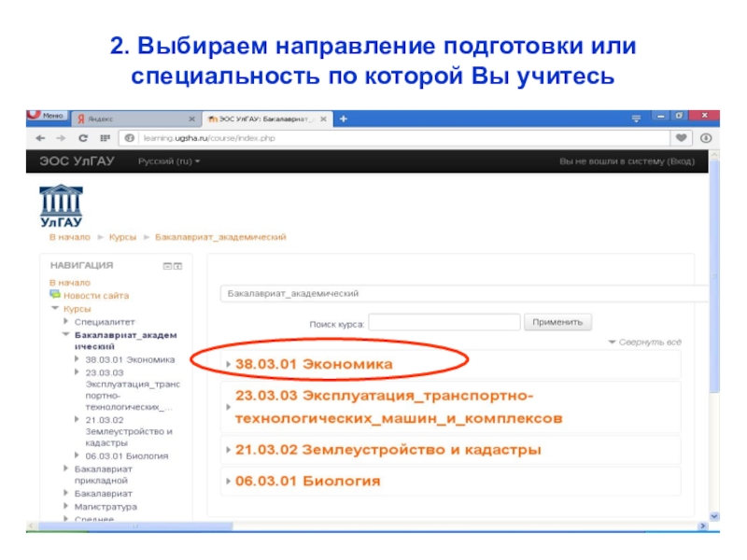Close the ЭОС УлГАУ tab
Image resolution: width=747 pixels, height=560 pixels.
point(324,119)
